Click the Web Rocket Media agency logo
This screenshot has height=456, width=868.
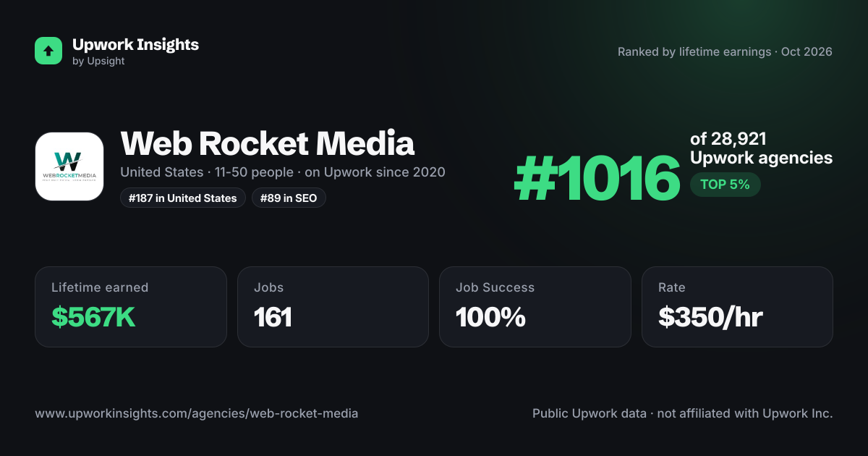point(69,166)
